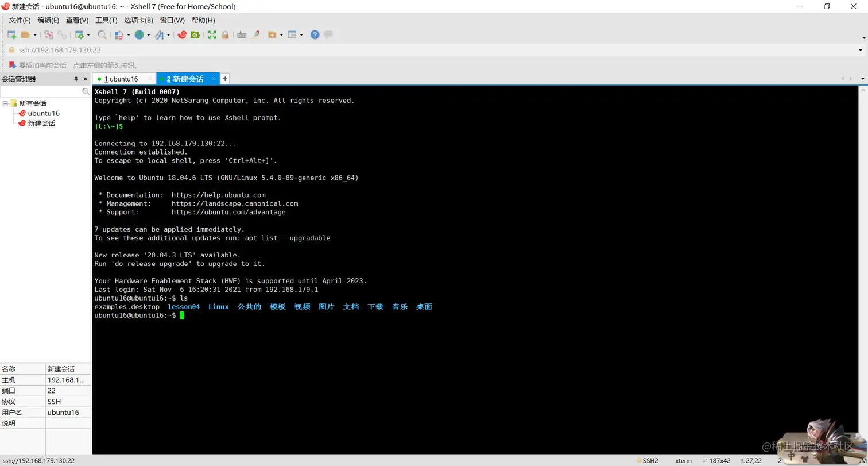The height and width of the screenshot is (466, 868).
Task: Expand the Open session folder dropdown arrow
Action: pyautogui.click(x=34, y=35)
